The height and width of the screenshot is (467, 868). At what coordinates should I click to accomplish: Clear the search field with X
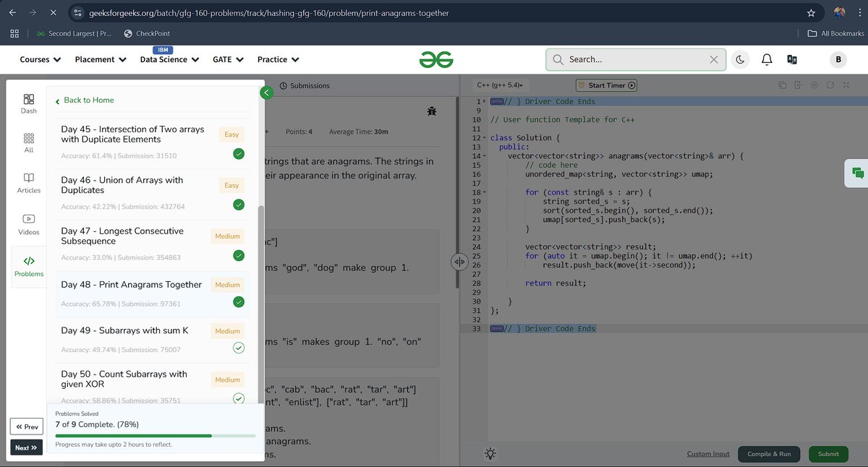click(x=714, y=59)
